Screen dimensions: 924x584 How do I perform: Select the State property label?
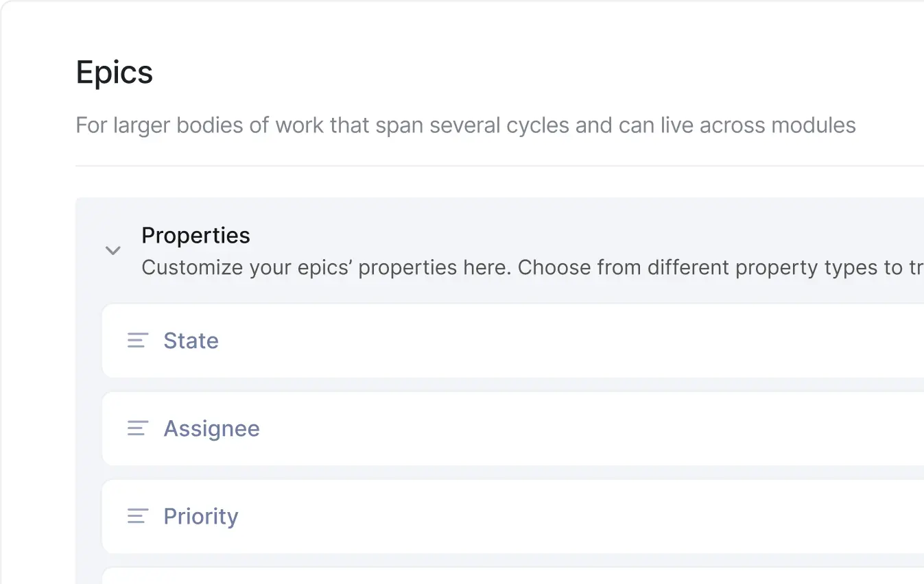coord(191,341)
